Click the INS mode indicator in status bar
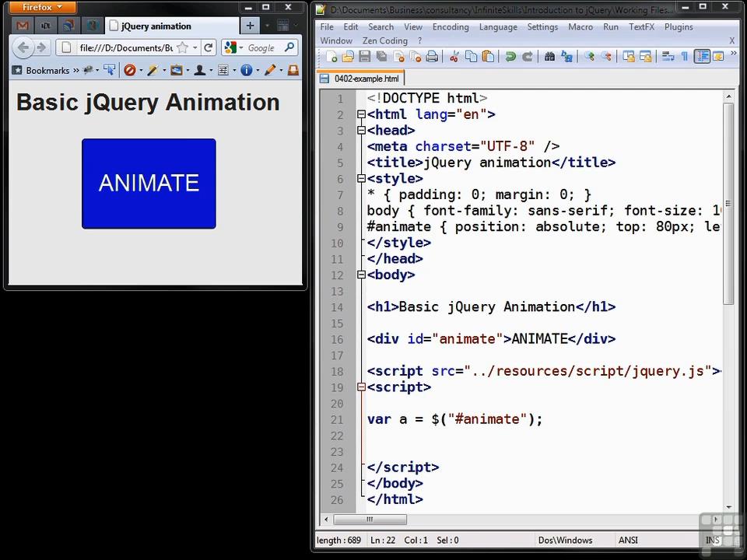This screenshot has height=560, width=747. (x=712, y=540)
